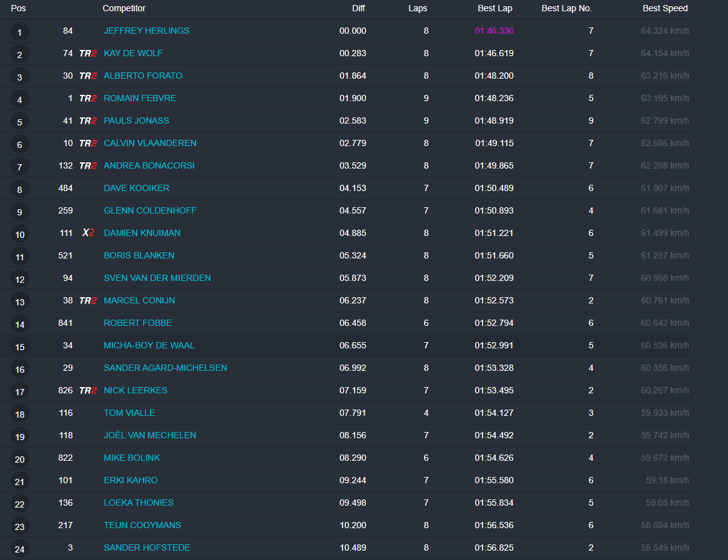728x560 pixels.
Task: Sort the table by Best Speed header
Action: click(x=665, y=9)
